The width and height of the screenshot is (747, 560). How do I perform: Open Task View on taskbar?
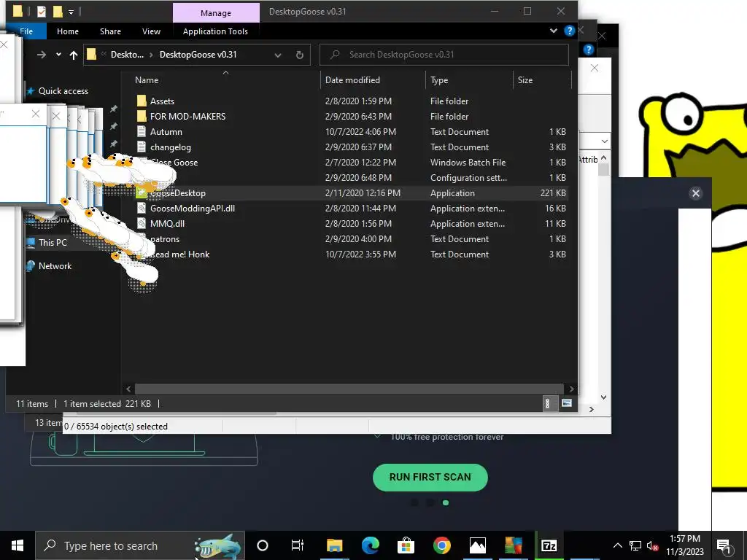tap(298, 545)
